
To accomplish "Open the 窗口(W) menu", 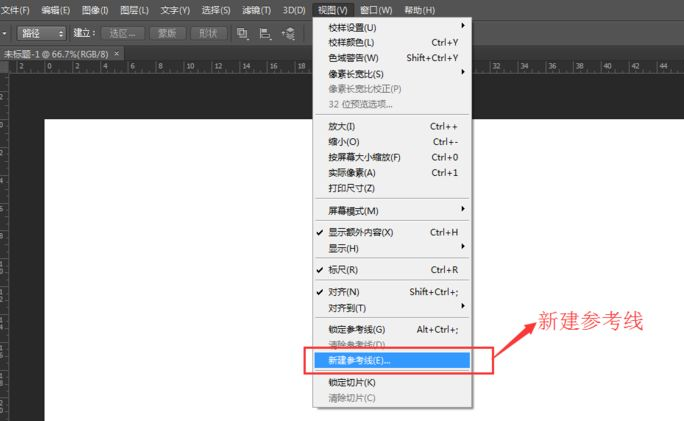I will (x=376, y=10).
